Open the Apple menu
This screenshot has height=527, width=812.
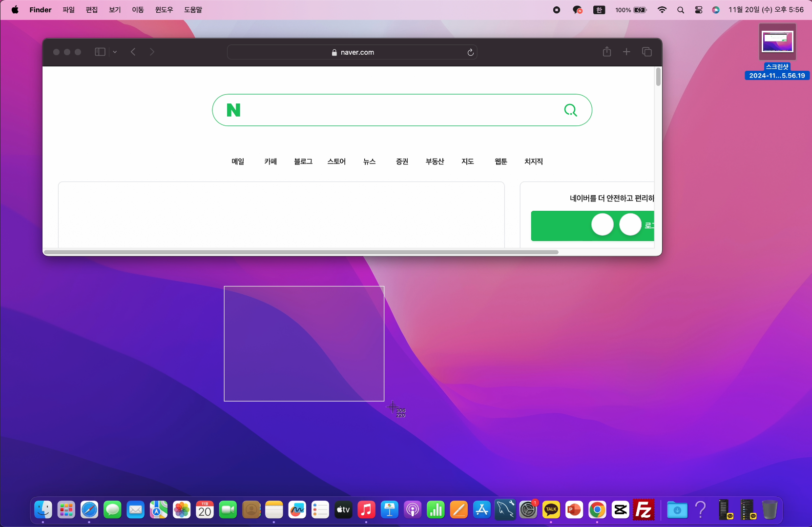pyautogui.click(x=15, y=10)
